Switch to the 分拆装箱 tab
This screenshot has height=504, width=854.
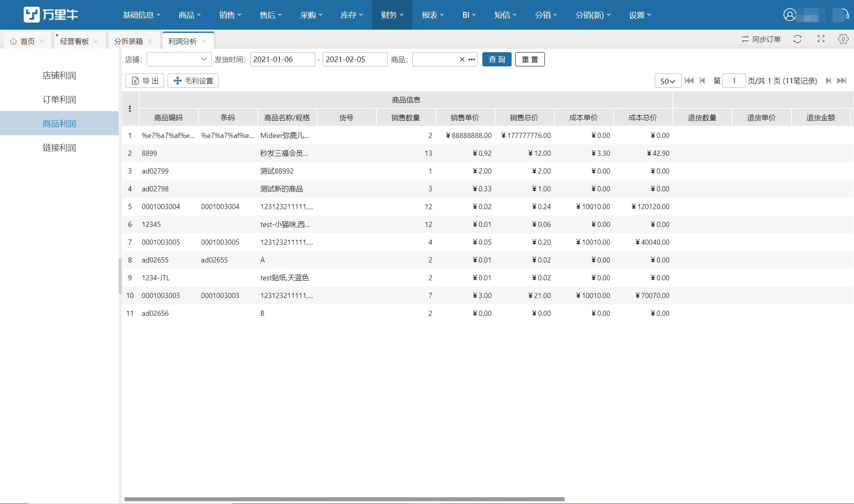point(128,41)
